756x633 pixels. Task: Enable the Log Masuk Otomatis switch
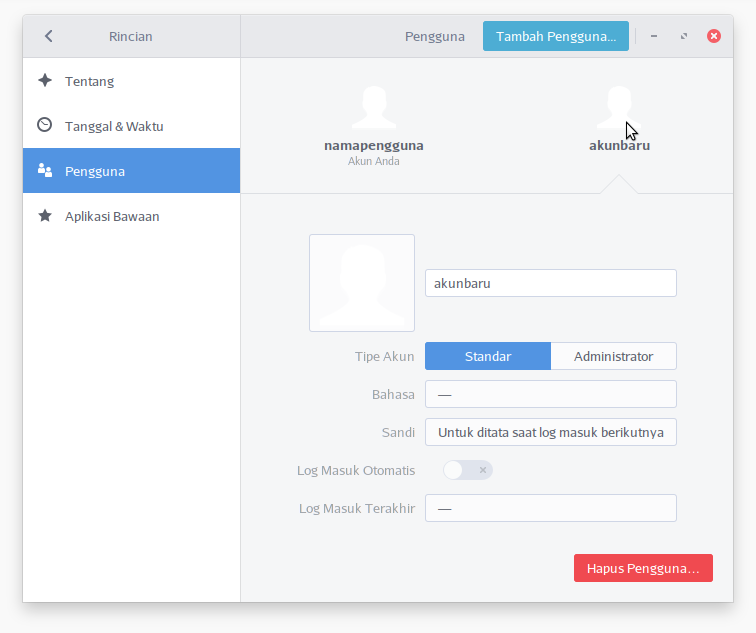[x=468, y=470]
